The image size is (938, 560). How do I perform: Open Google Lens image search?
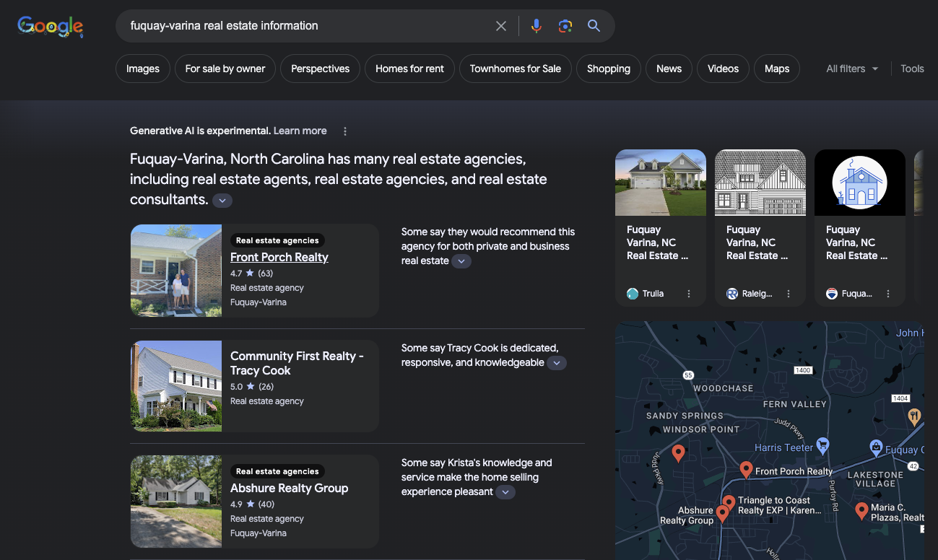[x=565, y=26]
